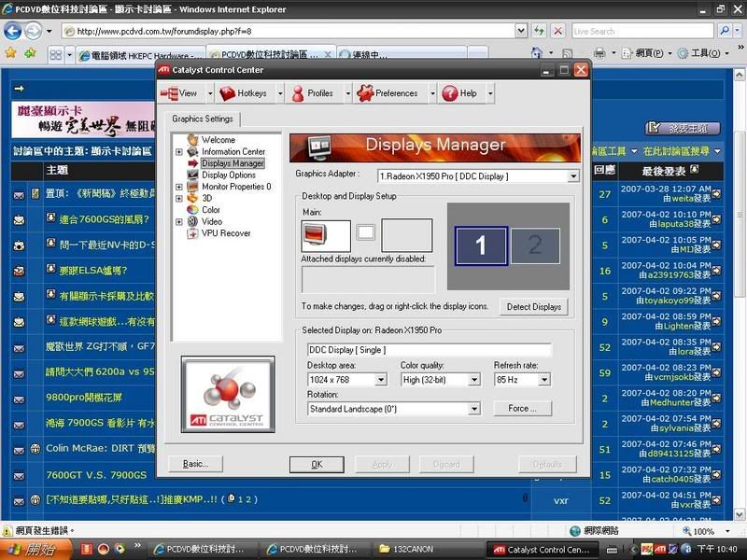Click the Profiles toolbar icon
The image size is (747, 560).
pyautogui.click(x=297, y=93)
